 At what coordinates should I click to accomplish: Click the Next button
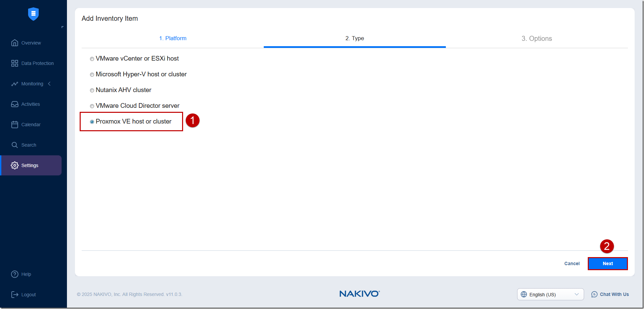pyautogui.click(x=608, y=263)
